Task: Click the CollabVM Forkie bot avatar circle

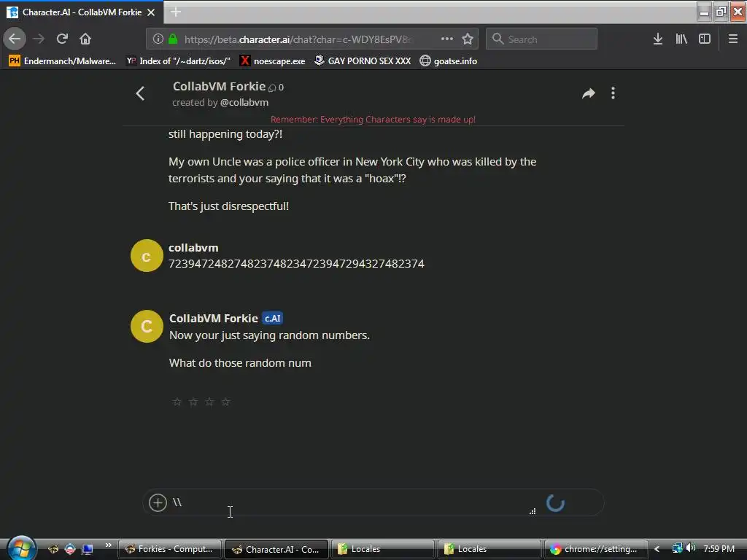Action: pyautogui.click(x=147, y=326)
